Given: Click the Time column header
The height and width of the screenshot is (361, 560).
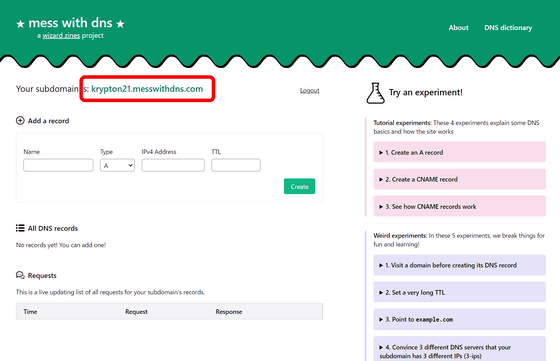Looking at the screenshot, I should pos(30,312).
